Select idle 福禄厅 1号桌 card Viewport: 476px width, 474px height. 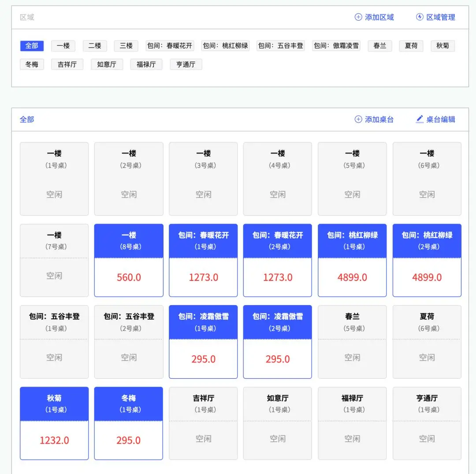click(352, 423)
